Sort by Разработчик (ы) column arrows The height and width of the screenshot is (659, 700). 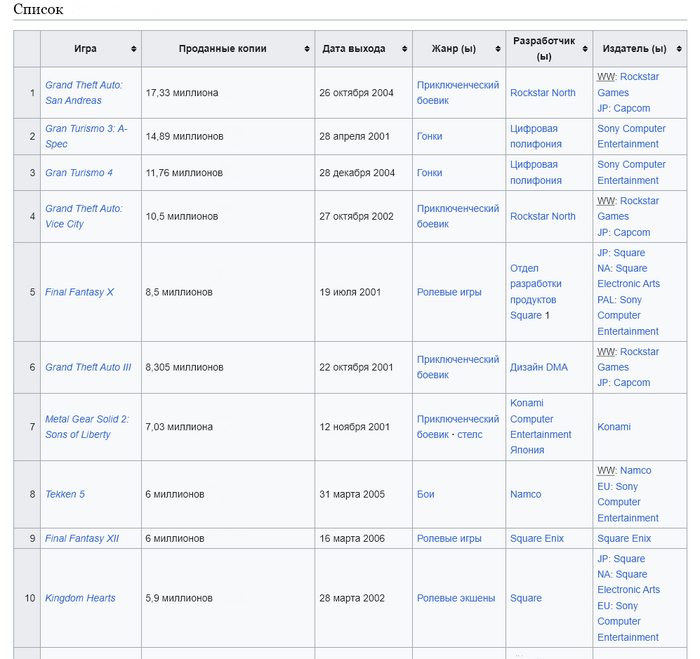click(584, 49)
